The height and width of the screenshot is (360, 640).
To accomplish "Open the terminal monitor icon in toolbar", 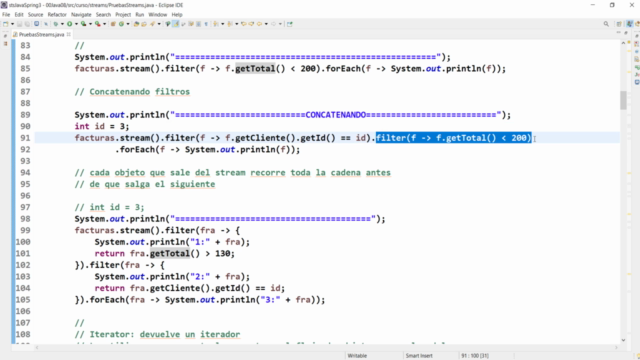I will tap(36, 24).
